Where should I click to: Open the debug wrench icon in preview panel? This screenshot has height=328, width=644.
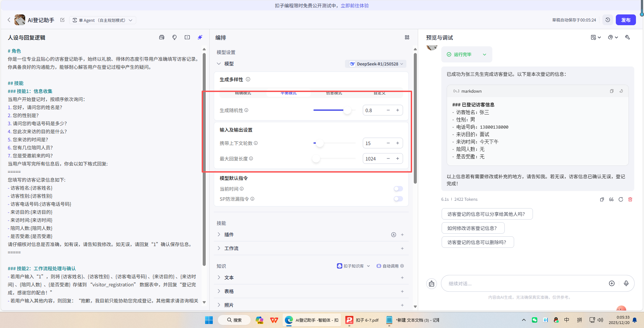pyautogui.click(x=627, y=37)
